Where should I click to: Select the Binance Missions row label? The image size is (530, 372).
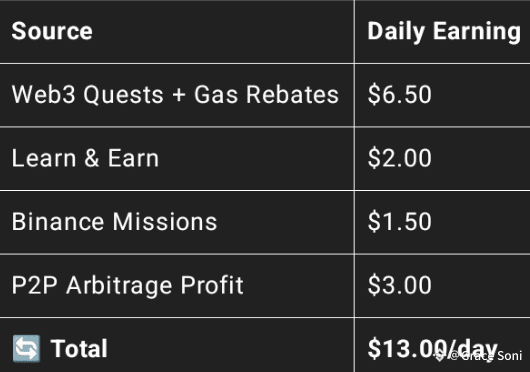coord(114,222)
